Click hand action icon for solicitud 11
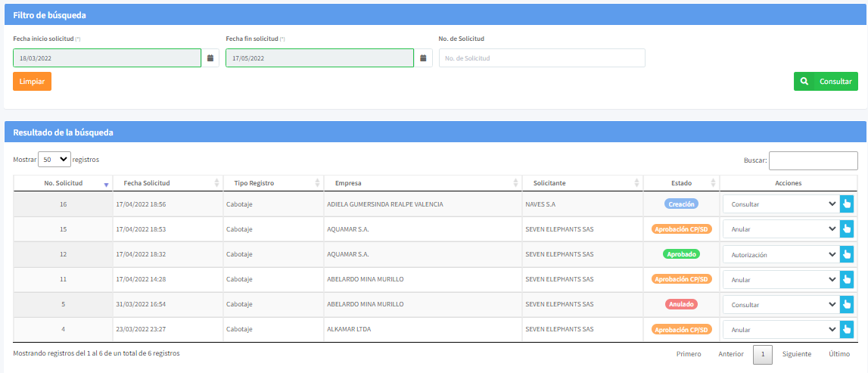The width and height of the screenshot is (868, 373). (847, 280)
